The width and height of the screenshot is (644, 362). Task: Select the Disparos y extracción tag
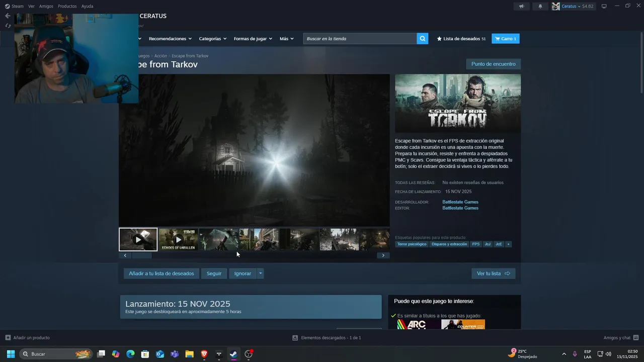[x=449, y=244]
